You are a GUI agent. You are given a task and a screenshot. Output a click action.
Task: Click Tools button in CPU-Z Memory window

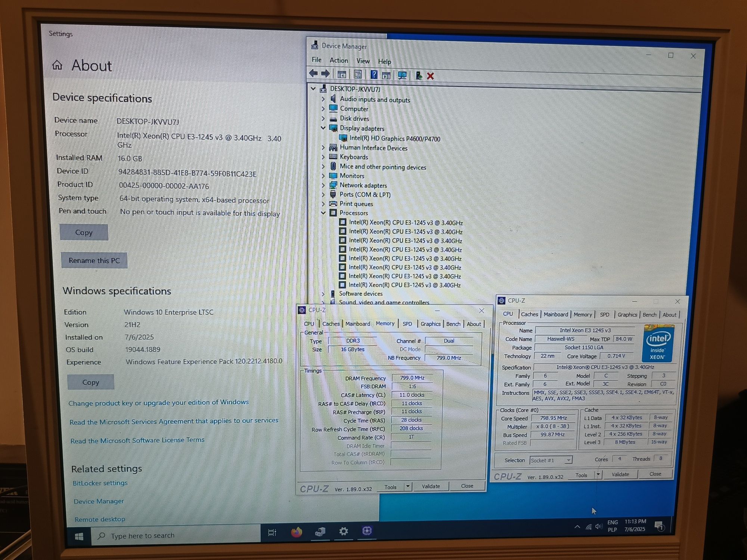pos(390,487)
